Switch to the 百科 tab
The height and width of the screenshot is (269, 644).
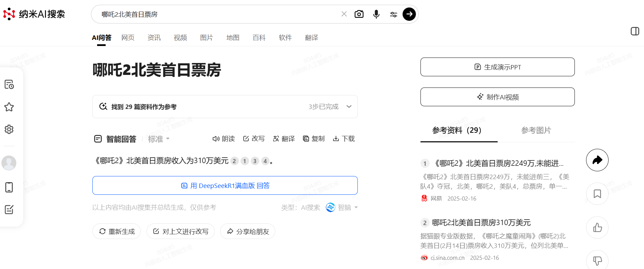(x=259, y=37)
